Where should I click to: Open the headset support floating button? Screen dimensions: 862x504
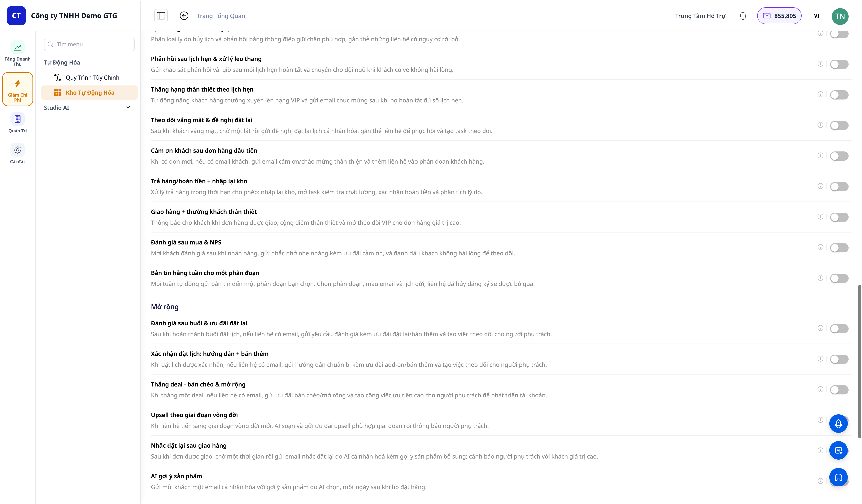pyautogui.click(x=838, y=477)
